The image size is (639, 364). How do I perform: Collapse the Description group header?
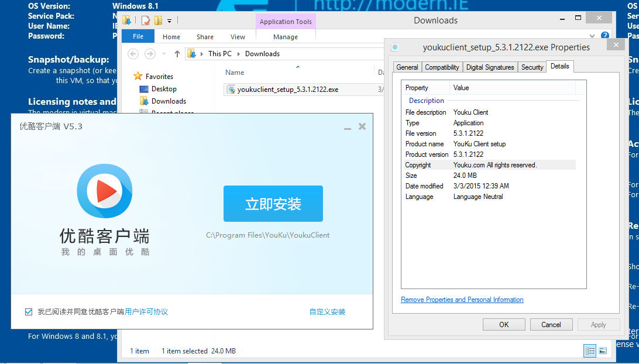(x=426, y=100)
